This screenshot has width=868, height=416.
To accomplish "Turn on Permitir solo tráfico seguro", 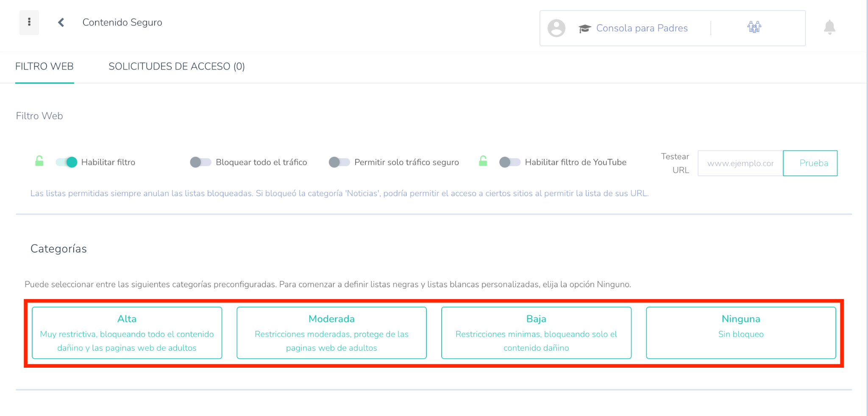I will coord(339,162).
